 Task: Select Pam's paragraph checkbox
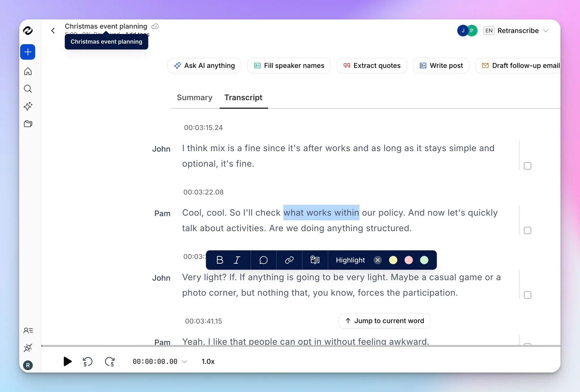(528, 231)
